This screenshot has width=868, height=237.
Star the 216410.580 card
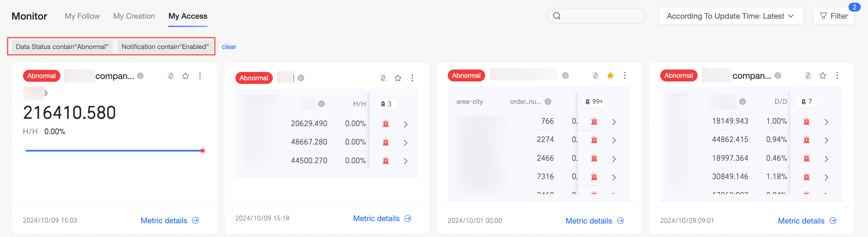pos(185,76)
